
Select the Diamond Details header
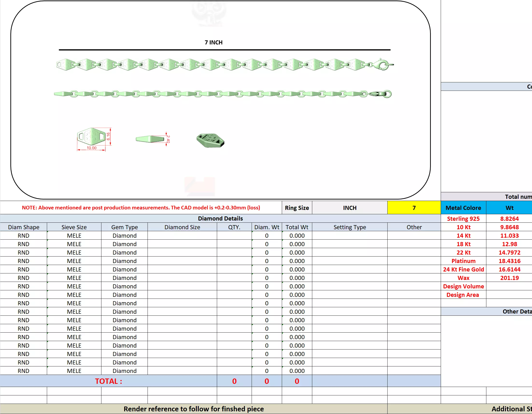point(220,218)
